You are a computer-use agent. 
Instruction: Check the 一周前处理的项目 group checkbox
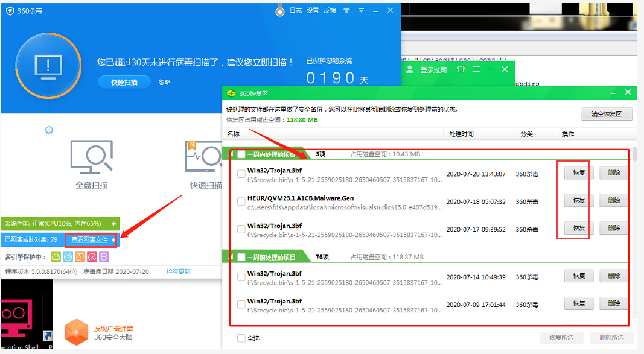[x=241, y=257]
